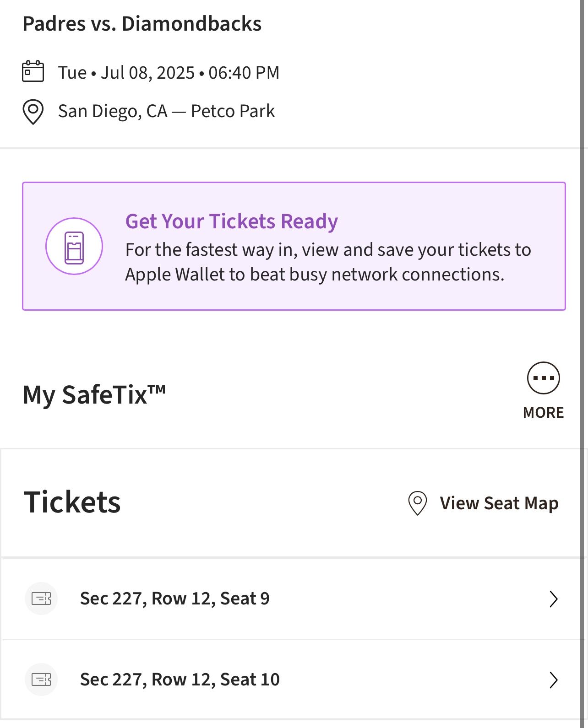Image resolution: width=588 pixels, height=728 pixels.
Task: Click the calendar icon beside the event date
Action: (33, 71)
